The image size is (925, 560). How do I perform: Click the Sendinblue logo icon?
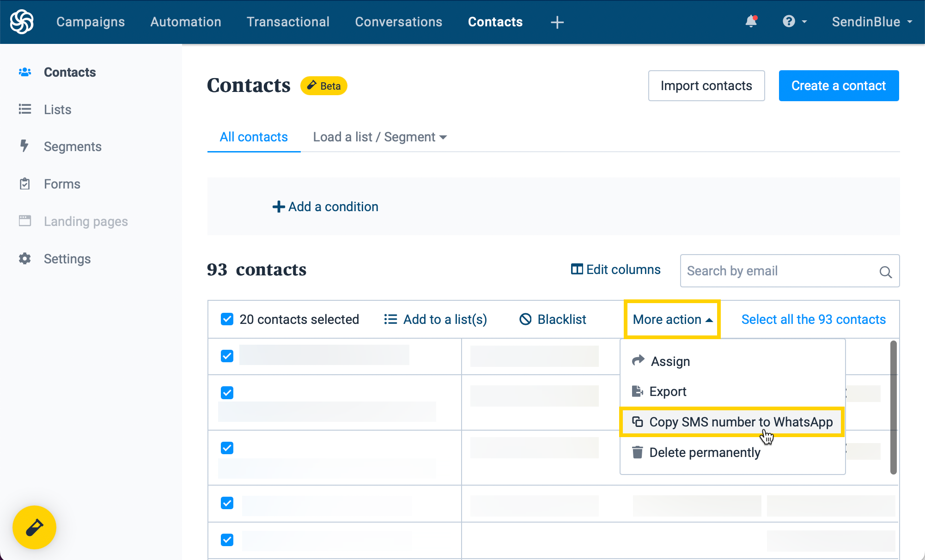22,22
